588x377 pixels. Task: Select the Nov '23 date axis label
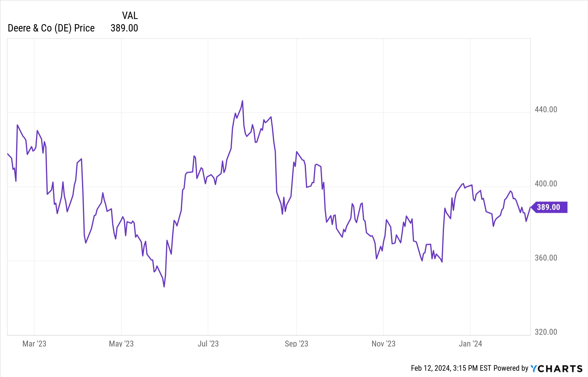pyautogui.click(x=383, y=344)
